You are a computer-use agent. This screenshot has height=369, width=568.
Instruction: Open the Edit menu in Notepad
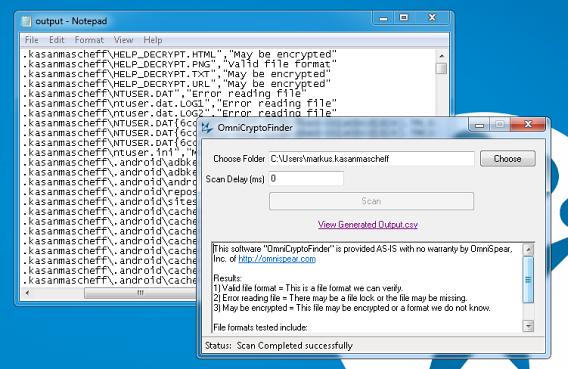57,40
